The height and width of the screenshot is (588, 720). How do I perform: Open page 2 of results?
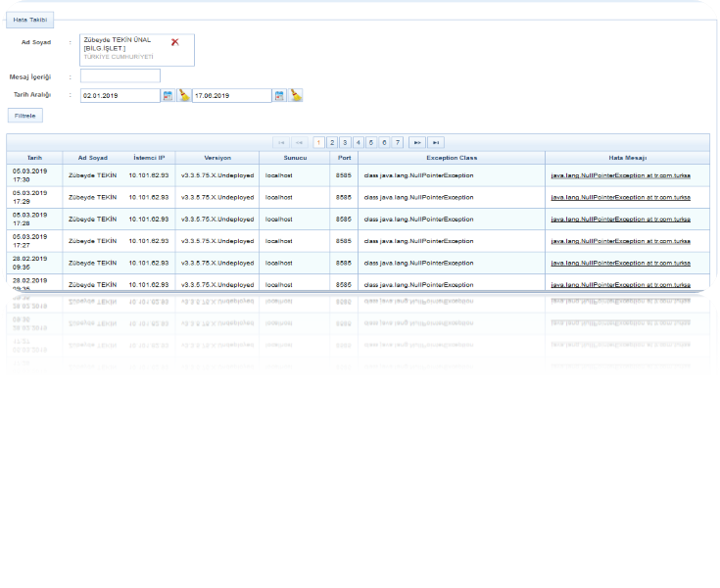tap(332, 143)
